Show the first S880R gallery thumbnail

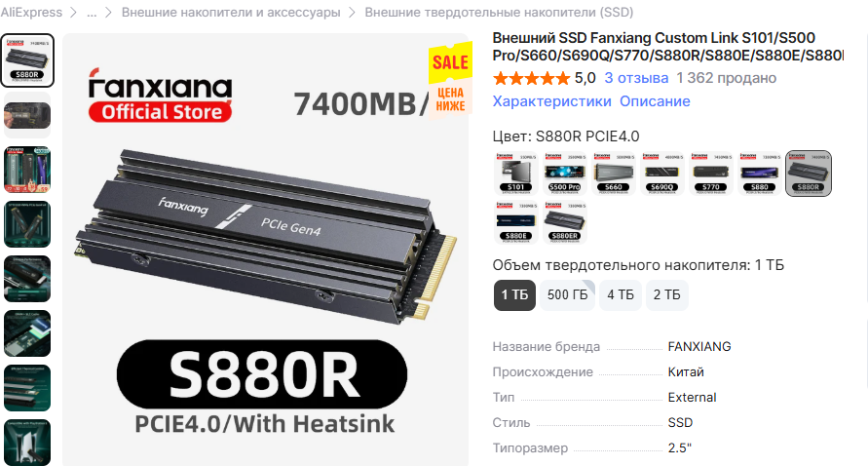27,60
